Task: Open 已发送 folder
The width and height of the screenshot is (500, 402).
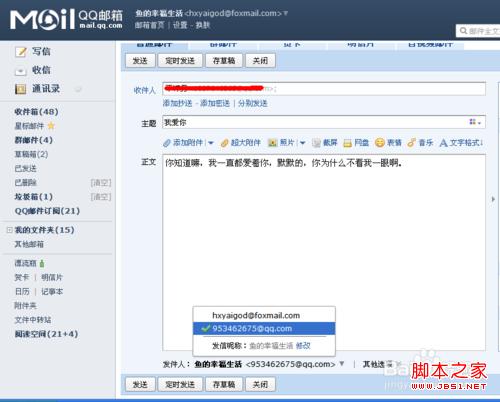Action: pyautogui.click(x=25, y=168)
